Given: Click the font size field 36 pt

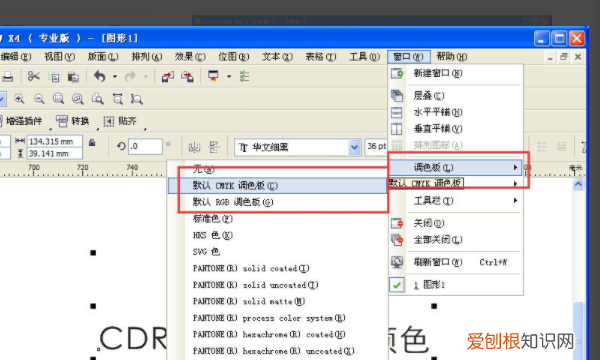Looking at the screenshot, I should coord(376,147).
